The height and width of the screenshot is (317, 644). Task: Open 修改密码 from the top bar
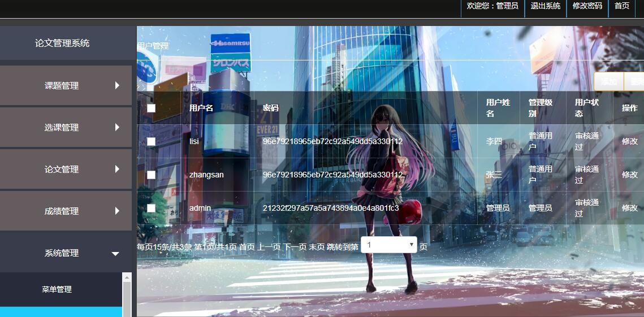(x=587, y=6)
